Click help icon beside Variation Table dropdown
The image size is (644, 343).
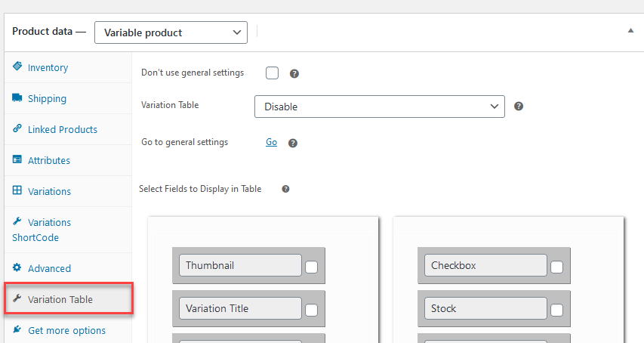[519, 107]
